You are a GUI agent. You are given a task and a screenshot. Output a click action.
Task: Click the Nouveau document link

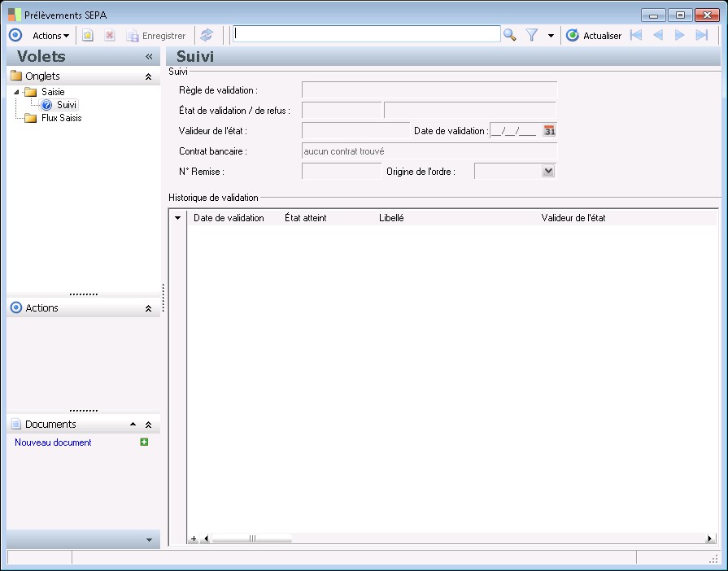click(x=53, y=442)
